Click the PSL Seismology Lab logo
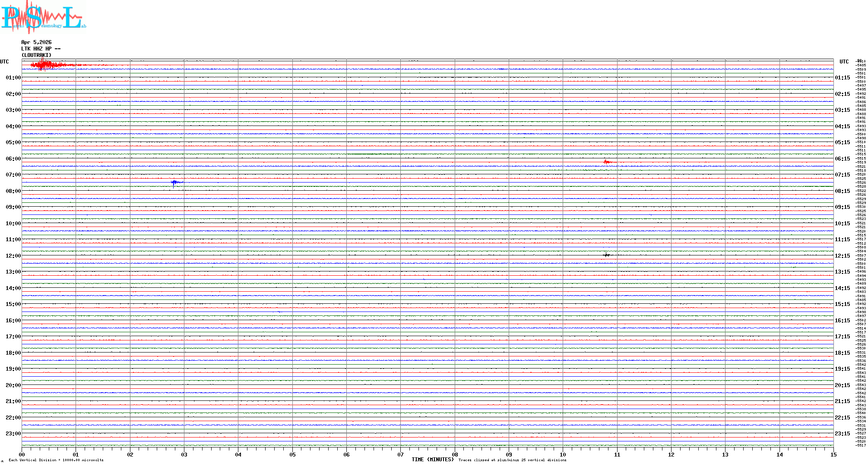Screen dimensions: 868x466 click(x=43, y=16)
